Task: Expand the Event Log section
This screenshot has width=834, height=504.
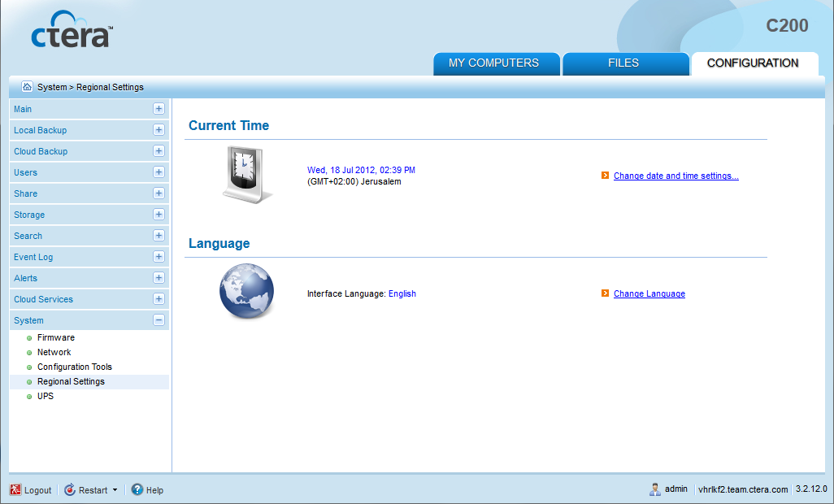Action: [x=159, y=256]
